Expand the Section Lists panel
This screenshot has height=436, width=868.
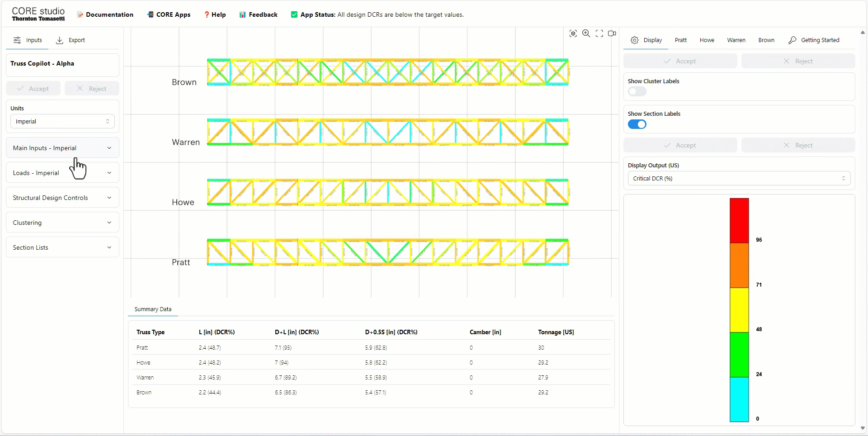[62, 247]
